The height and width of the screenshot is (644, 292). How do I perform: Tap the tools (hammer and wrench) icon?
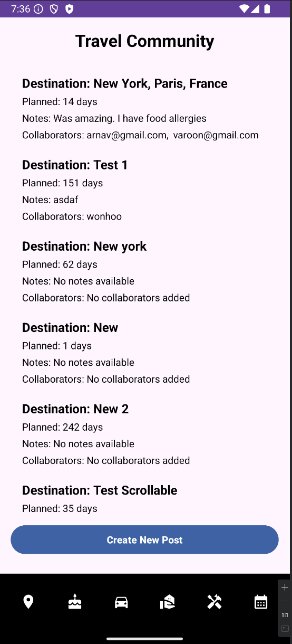click(215, 602)
